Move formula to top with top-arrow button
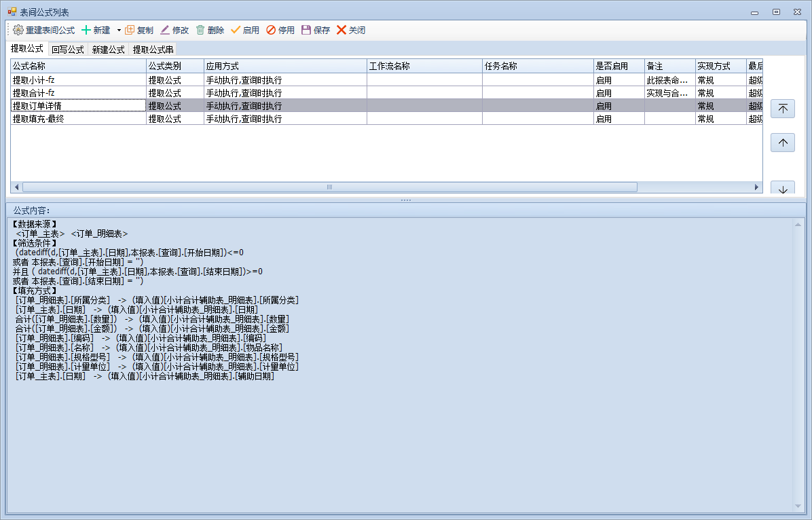The image size is (812, 520). 783,109
